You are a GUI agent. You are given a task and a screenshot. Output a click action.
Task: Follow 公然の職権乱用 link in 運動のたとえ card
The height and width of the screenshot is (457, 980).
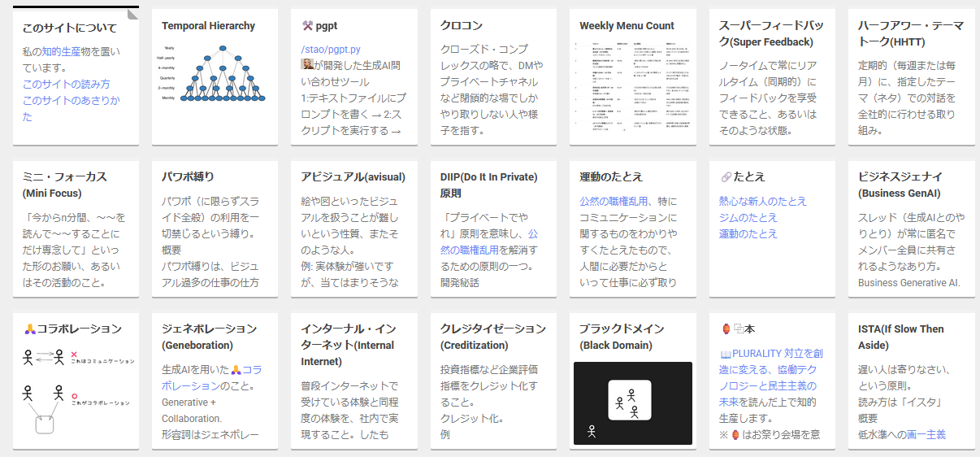pyautogui.click(x=614, y=201)
